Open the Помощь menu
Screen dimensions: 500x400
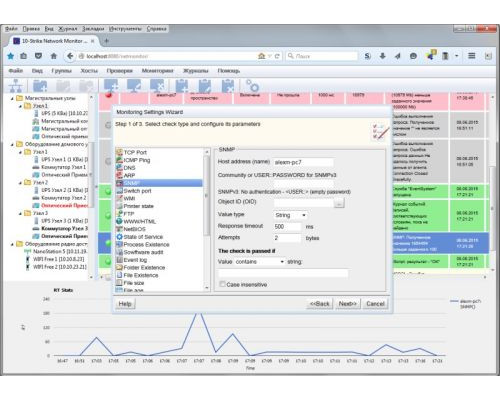[229, 71]
